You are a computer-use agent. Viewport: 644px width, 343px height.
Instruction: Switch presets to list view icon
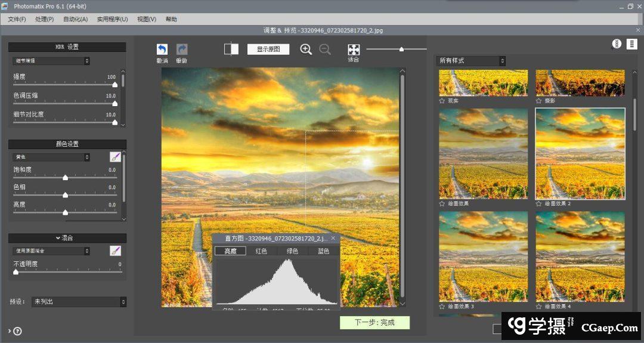631,44
